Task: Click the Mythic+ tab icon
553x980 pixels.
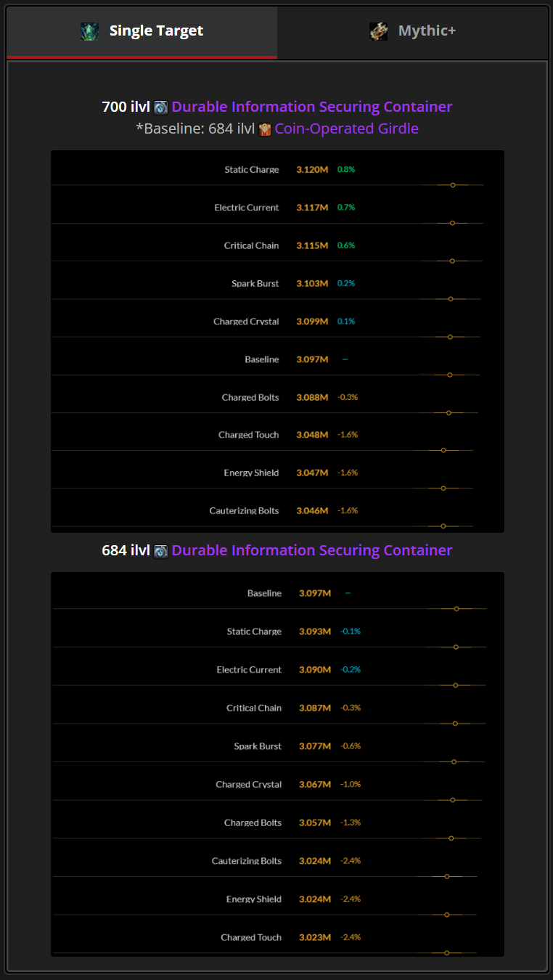Action: pos(378,31)
